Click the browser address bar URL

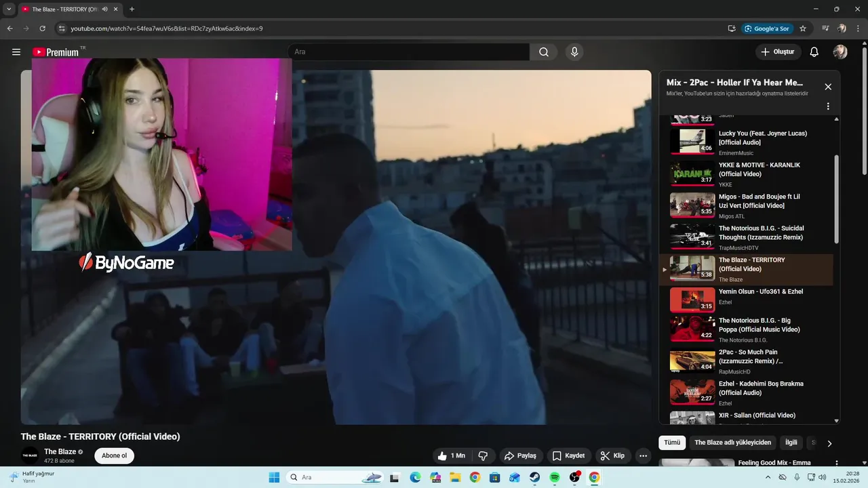(x=167, y=28)
